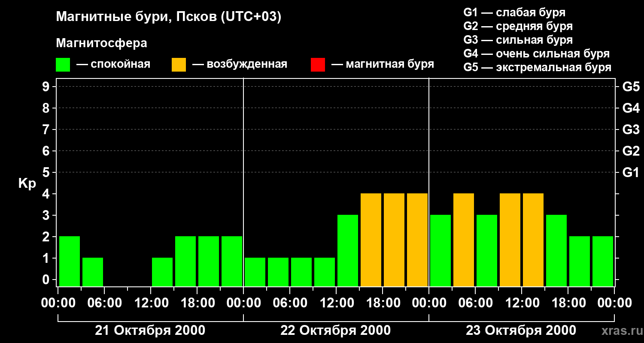
Task: Click the 06:00 tick label above 21 Октября
Action: [x=104, y=303]
